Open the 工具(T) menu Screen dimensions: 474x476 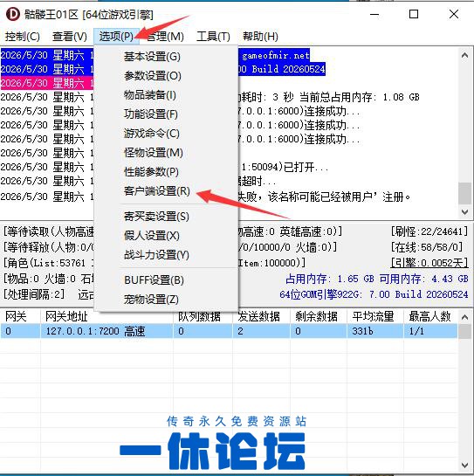[213, 37]
